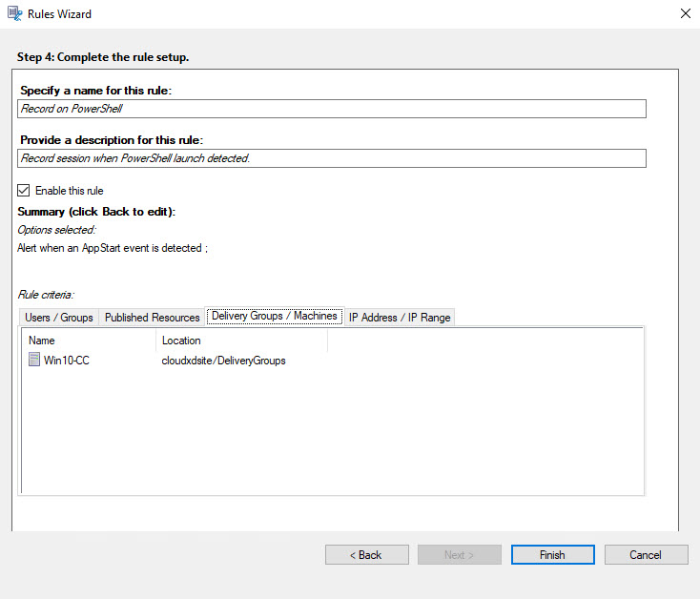This screenshot has width=700, height=599.
Task: Click the Back button
Action: point(367,555)
